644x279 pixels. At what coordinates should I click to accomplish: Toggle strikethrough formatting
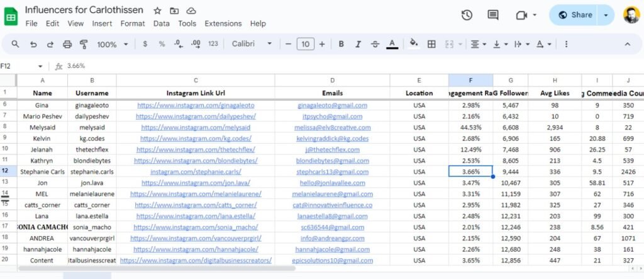coord(375,44)
